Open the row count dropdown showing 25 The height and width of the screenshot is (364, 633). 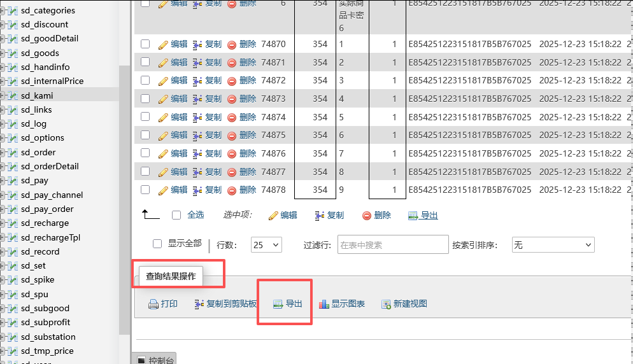coord(267,245)
